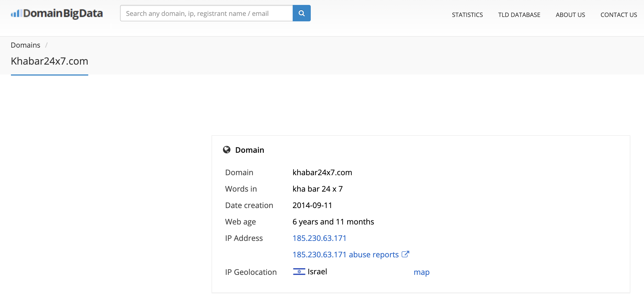Open the DomainBigData logo homepage
Screen dimensions: 644x294
click(x=57, y=13)
